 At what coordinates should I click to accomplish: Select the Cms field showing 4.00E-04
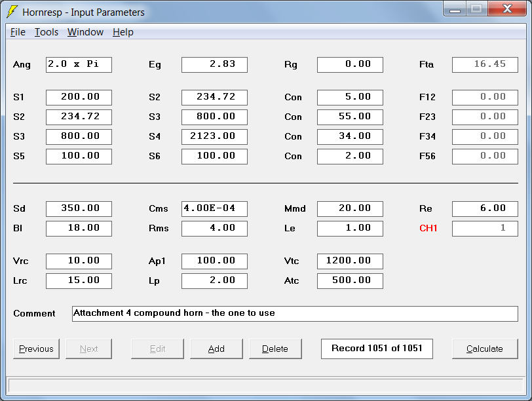pos(214,209)
